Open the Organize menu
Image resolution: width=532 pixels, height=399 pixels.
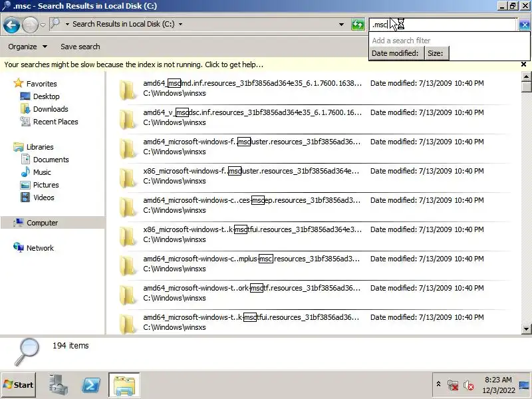click(x=27, y=47)
